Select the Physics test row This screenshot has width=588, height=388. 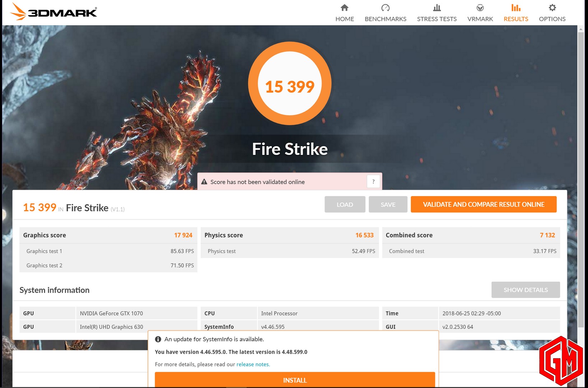(x=290, y=251)
